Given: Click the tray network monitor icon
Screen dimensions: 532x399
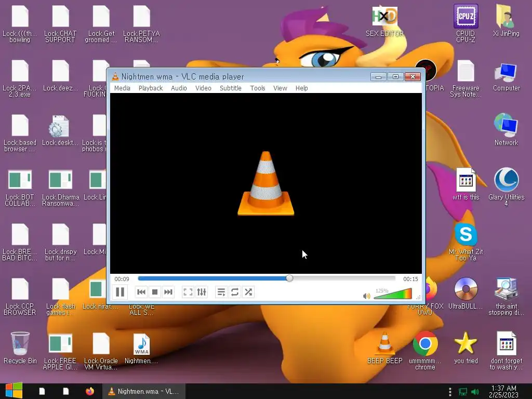Looking at the screenshot, I should pos(463,392).
